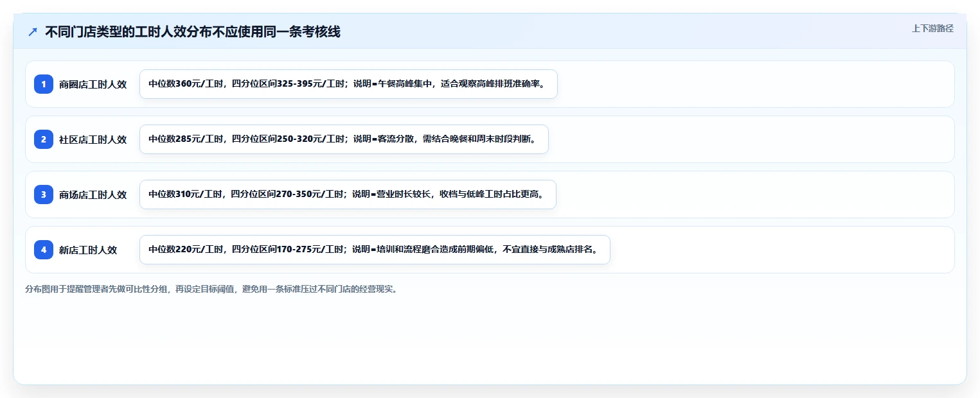Click the footnote starting 分布图用于提醒管理者
The image size is (980, 398).
click(213, 290)
